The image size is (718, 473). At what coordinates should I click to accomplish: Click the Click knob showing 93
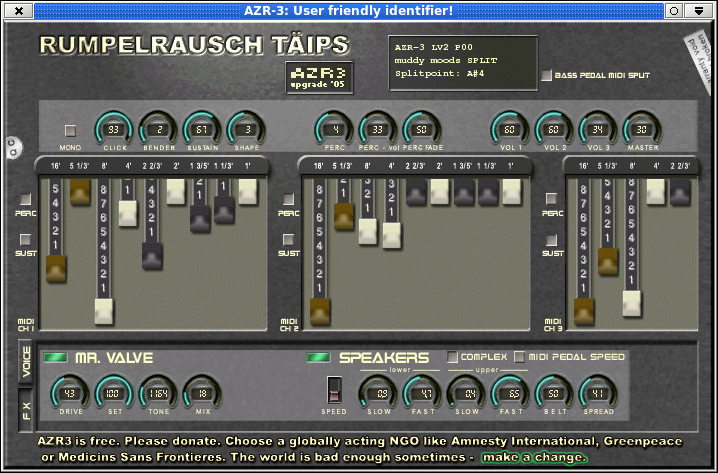114,129
